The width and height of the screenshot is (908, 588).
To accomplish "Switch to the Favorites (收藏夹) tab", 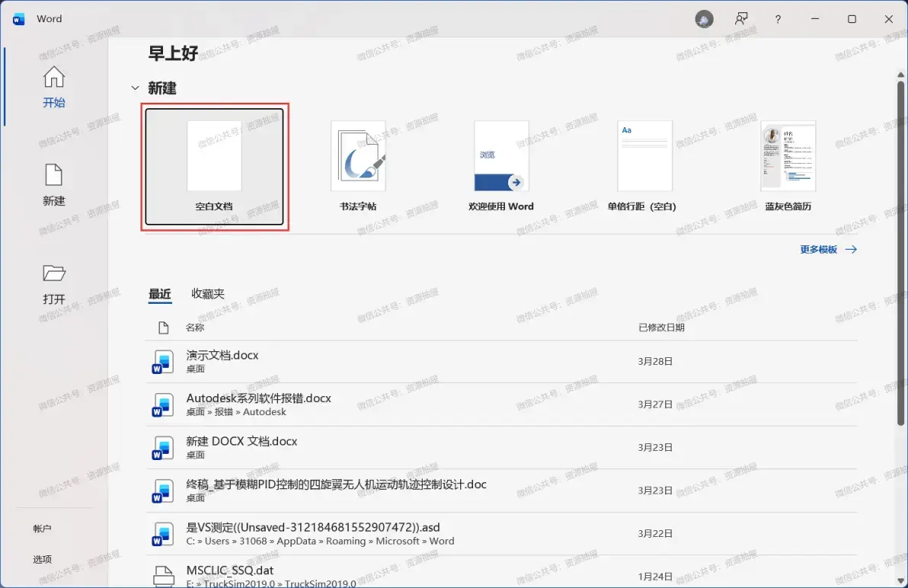I will tap(208, 294).
